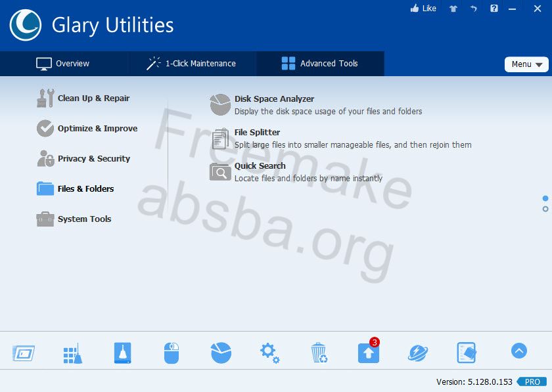Open the mouse icon in bottom dock
552x392 pixels.
172,353
